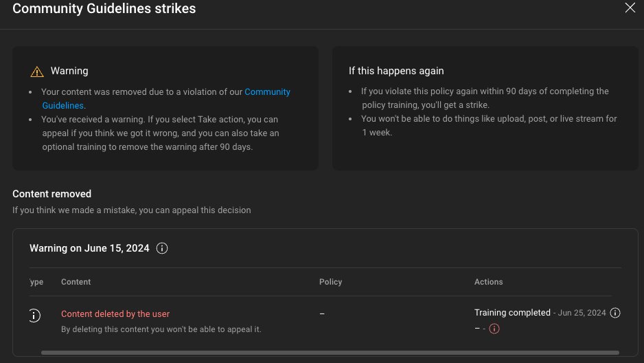Click 'Training completed' status text
Image resolution: width=644 pixels, height=363 pixels.
tap(512, 312)
